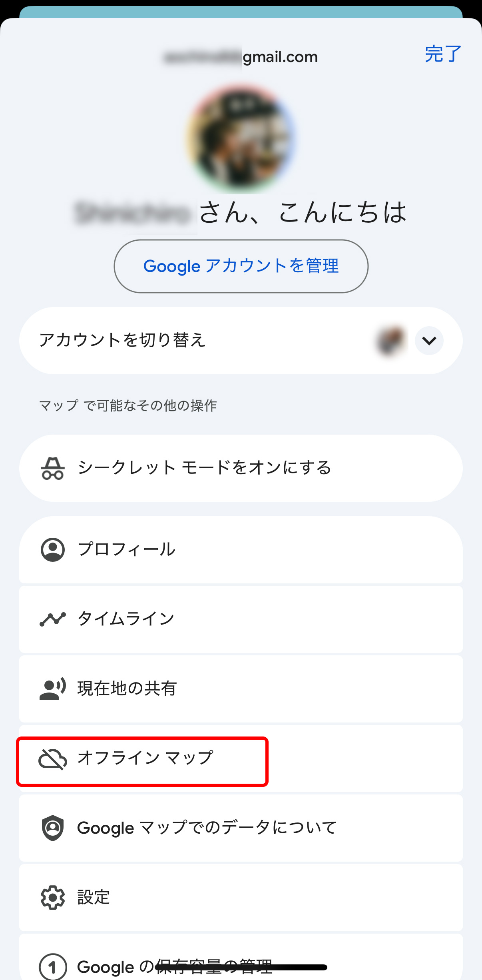Screen dimensions: 482x980
Task: Turn on シークレット モード
Action: (x=204, y=468)
